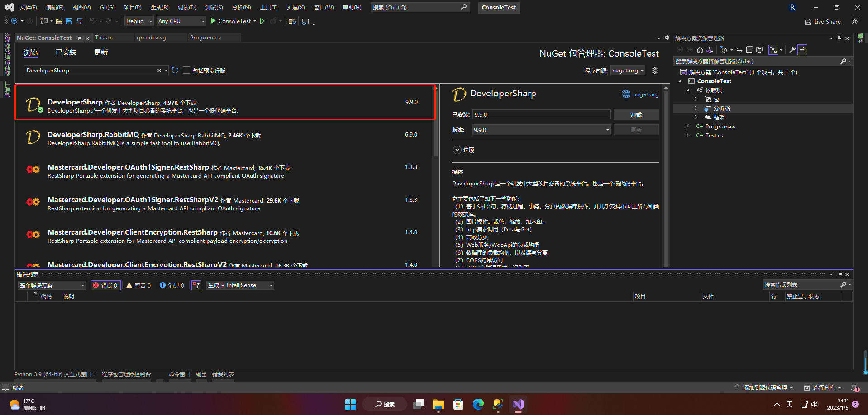Open the File menu
The image size is (868, 415).
29,8
